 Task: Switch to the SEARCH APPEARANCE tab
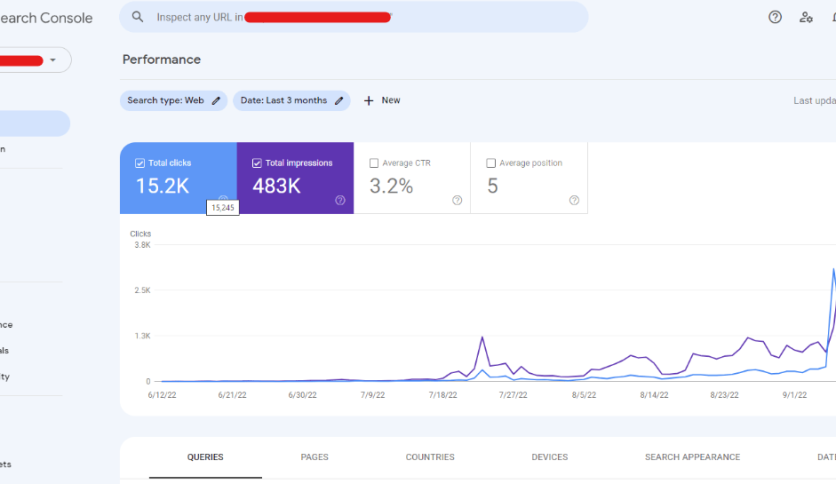tap(693, 457)
